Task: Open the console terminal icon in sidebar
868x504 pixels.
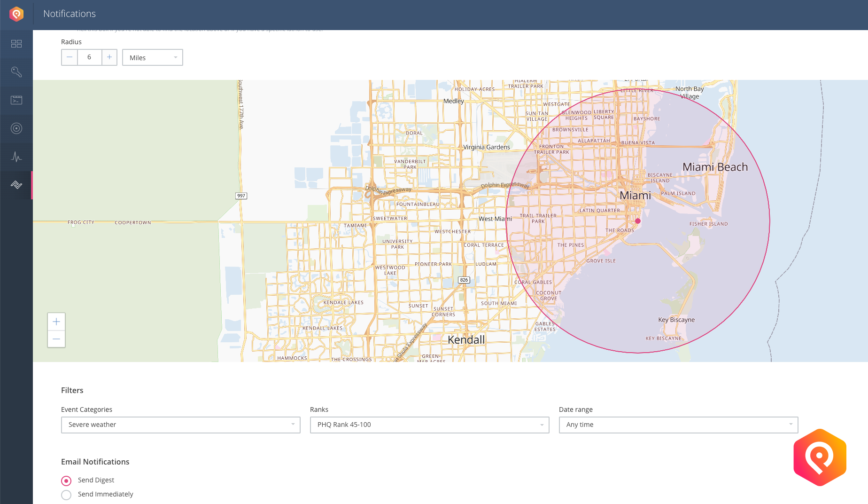Action: click(x=16, y=100)
